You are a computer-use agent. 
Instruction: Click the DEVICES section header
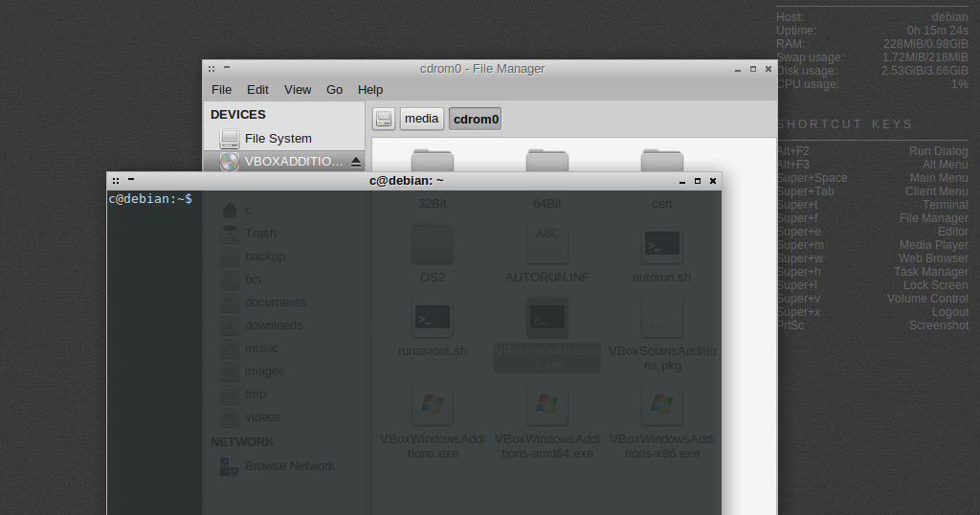(238, 114)
